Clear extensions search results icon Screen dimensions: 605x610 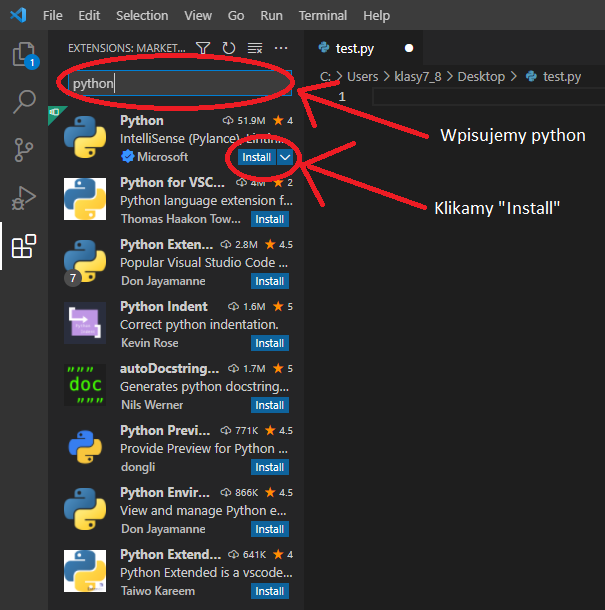pyautogui.click(x=255, y=48)
